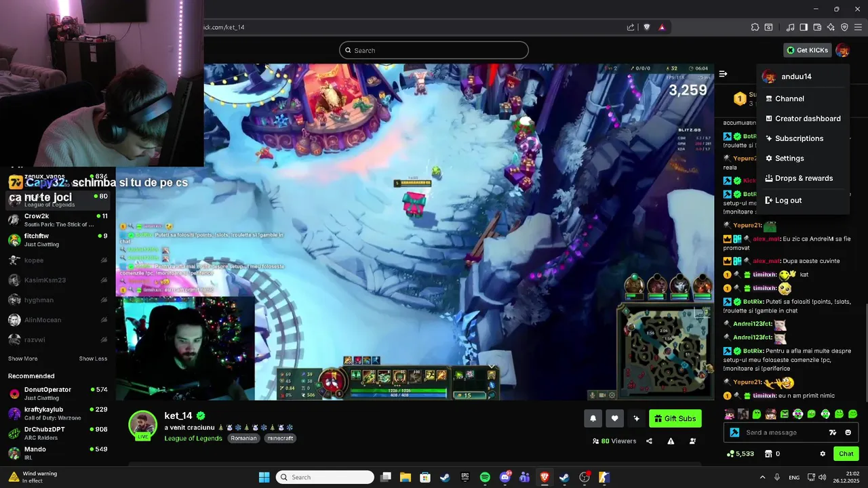Open browser extensions puzzle icon
This screenshot has width=868, height=488.
point(755,27)
